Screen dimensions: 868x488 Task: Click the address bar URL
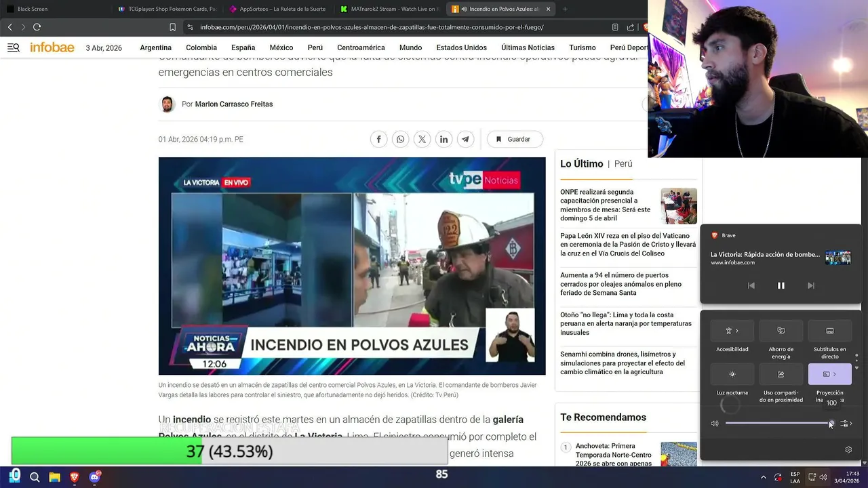[x=372, y=27]
